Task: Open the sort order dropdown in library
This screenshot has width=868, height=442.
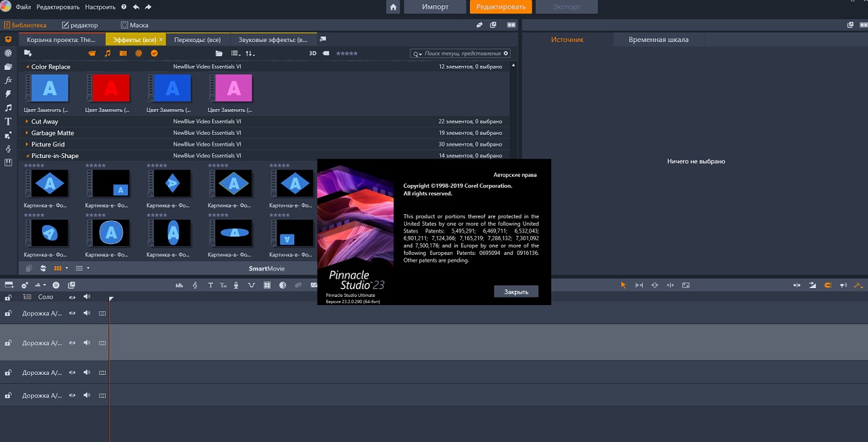Action: coord(250,54)
